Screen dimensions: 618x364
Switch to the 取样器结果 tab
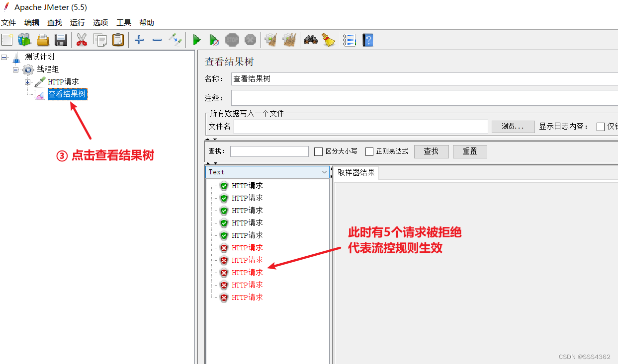(x=356, y=172)
